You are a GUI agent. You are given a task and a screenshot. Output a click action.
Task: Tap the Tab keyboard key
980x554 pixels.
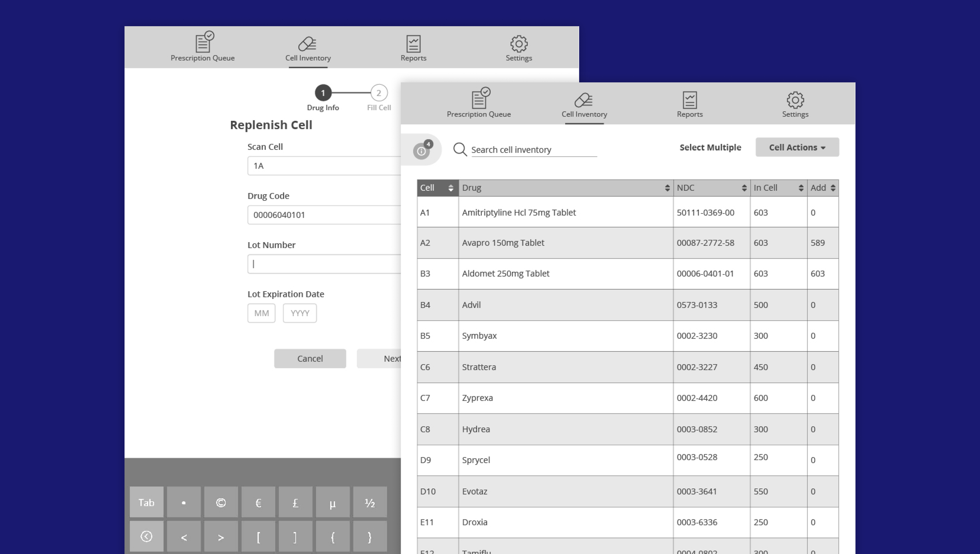(147, 502)
